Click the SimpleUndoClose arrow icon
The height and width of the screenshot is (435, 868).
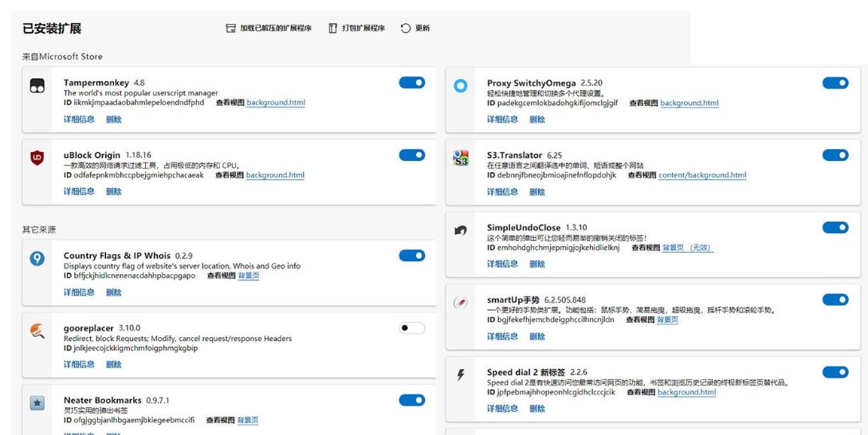tap(460, 230)
